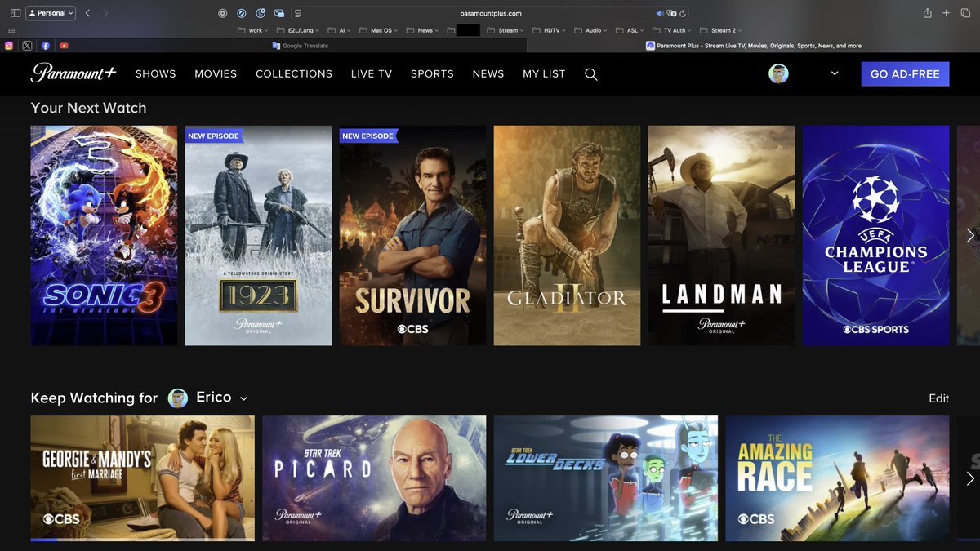
Task: Open the Instagram pinned tab
Action: pos(9,46)
